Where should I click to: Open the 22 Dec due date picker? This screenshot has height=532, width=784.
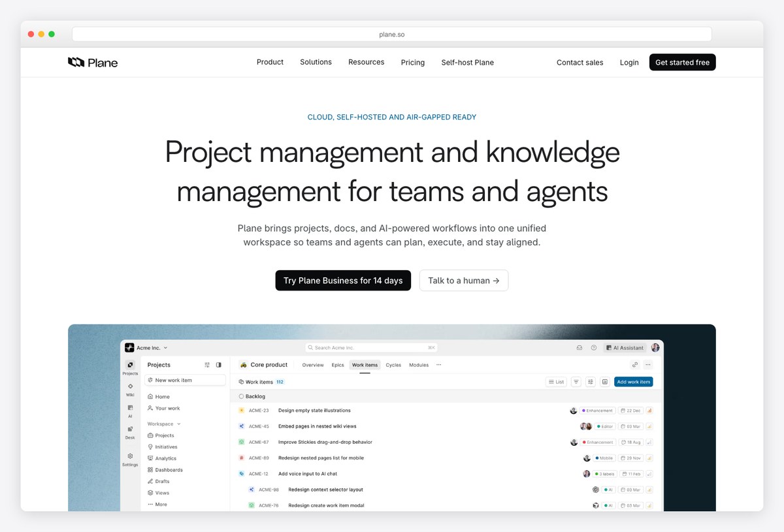point(631,411)
